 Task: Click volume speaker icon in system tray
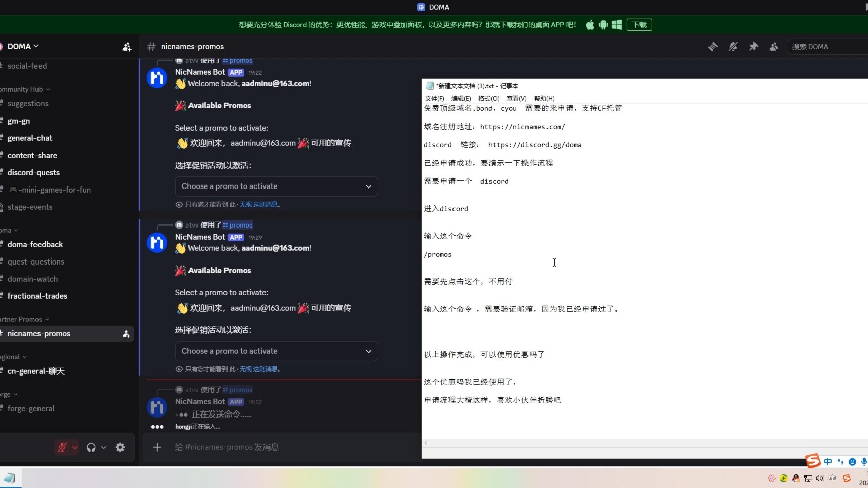pos(820,478)
